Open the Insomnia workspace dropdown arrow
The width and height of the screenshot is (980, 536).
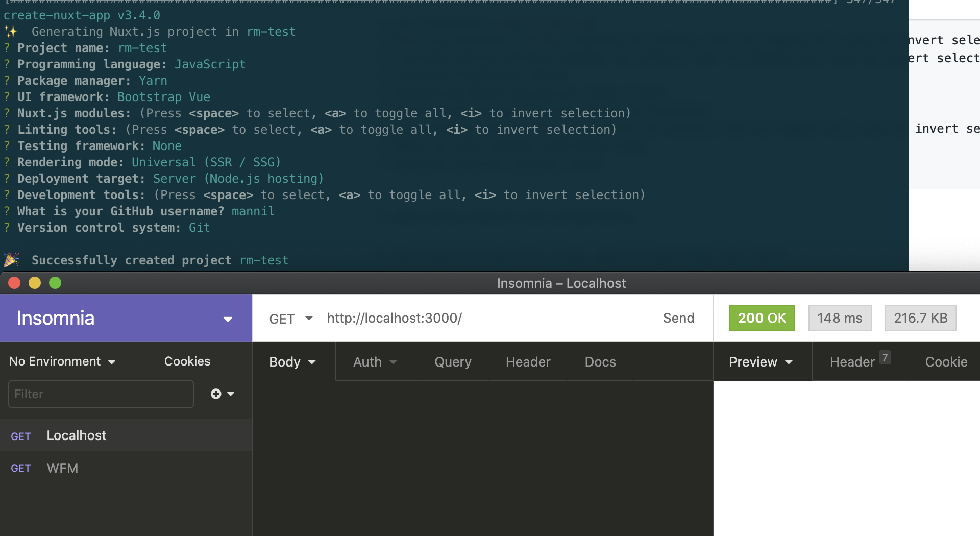point(228,319)
